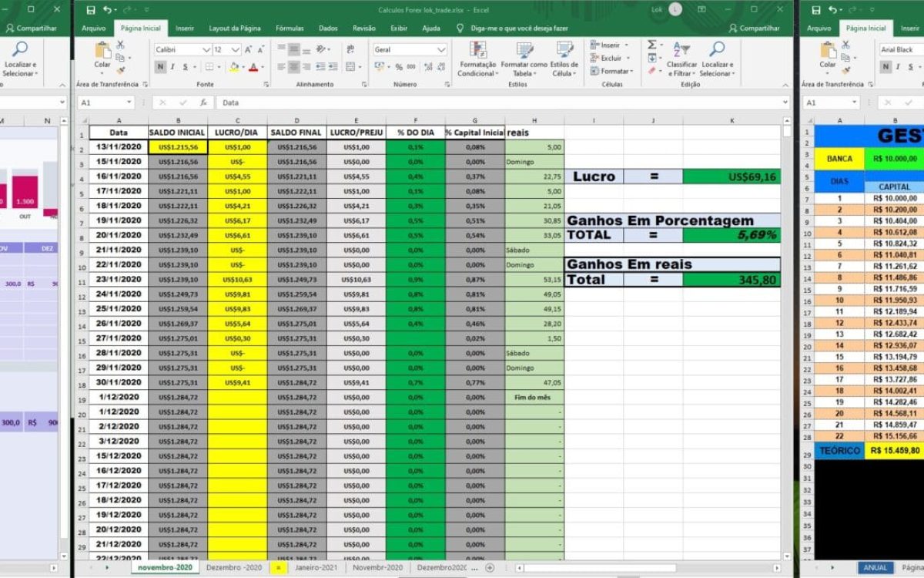Select the cell showing 345,80
Screen dimensions: 924x578
point(731,280)
